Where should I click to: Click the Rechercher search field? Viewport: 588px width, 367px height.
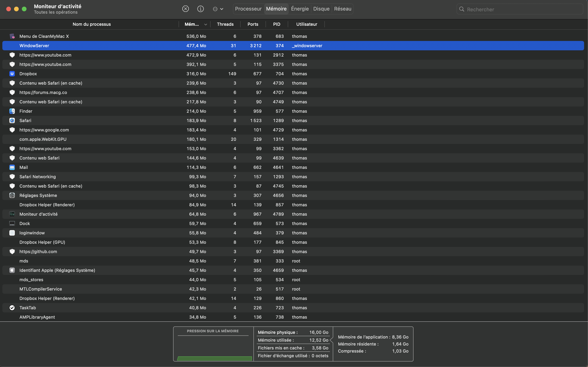tap(522, 10)
